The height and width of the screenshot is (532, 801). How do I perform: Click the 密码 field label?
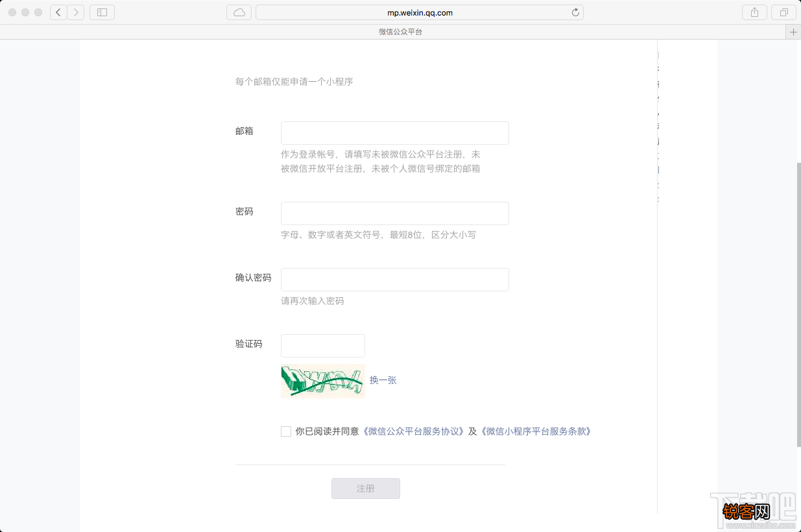coord(245,212)
